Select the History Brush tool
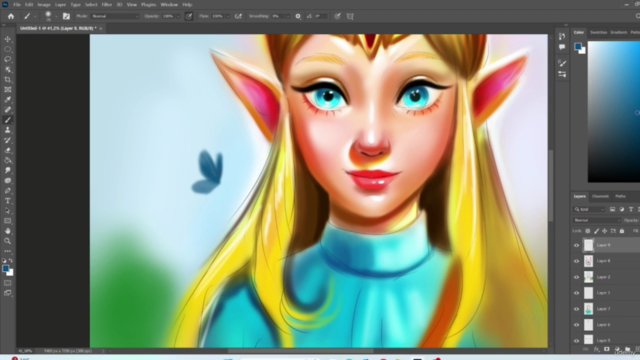The image size is (640, 360). pyautogui.click(x=8, y=140)
